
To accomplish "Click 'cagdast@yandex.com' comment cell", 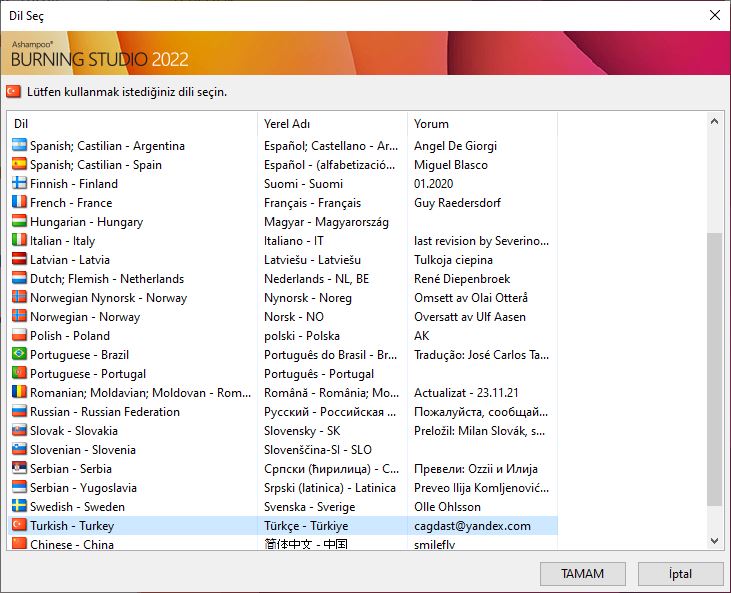I will pos(472,526).
